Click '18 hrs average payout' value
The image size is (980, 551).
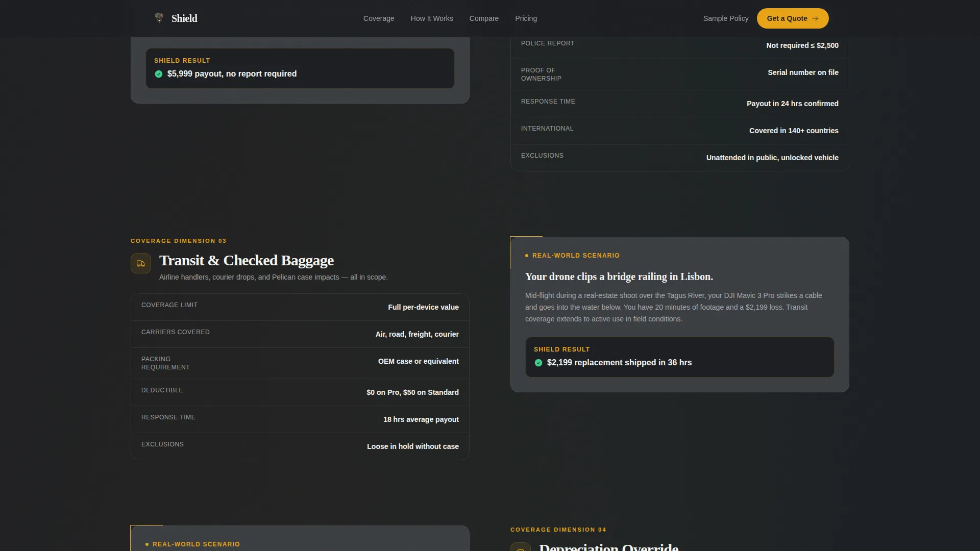point(421,419)
